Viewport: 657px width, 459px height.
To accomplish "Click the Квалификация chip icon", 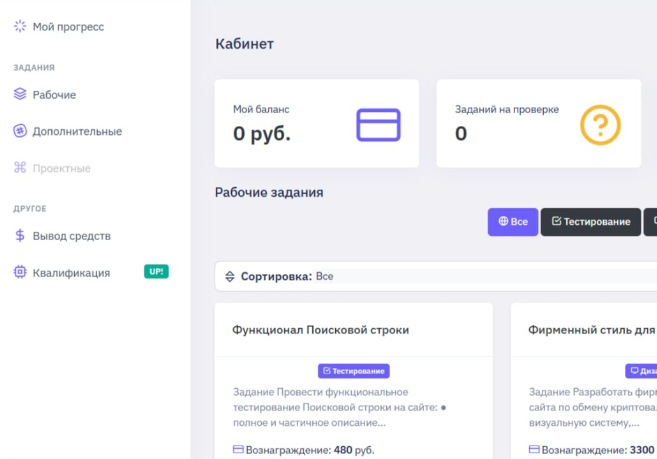I will 20,272.
